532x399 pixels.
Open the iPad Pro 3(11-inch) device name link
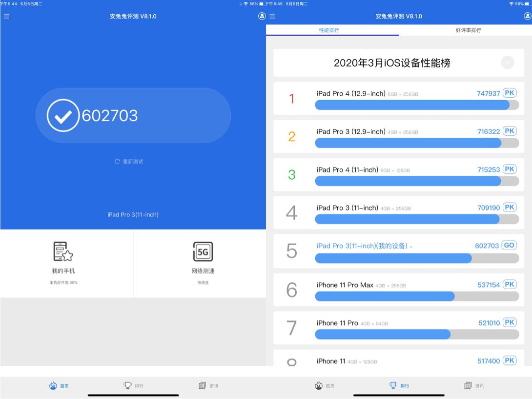point(132,214)
